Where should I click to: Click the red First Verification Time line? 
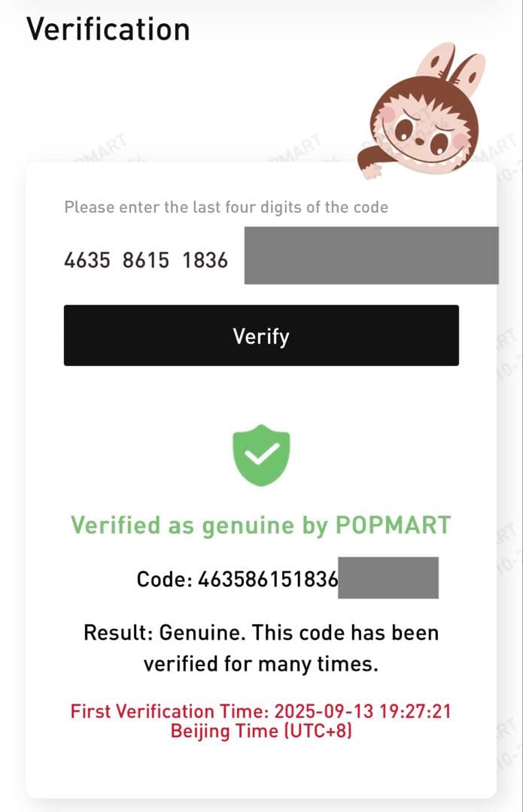click(260, 711)
